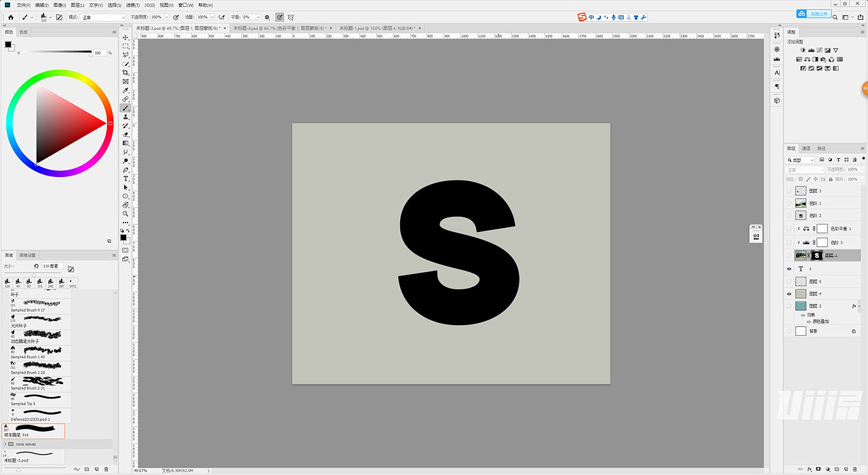Open the 图像(I) menu
Image resolution: width=868 pixels, height=475 pixels.
[x=60, y=5]
